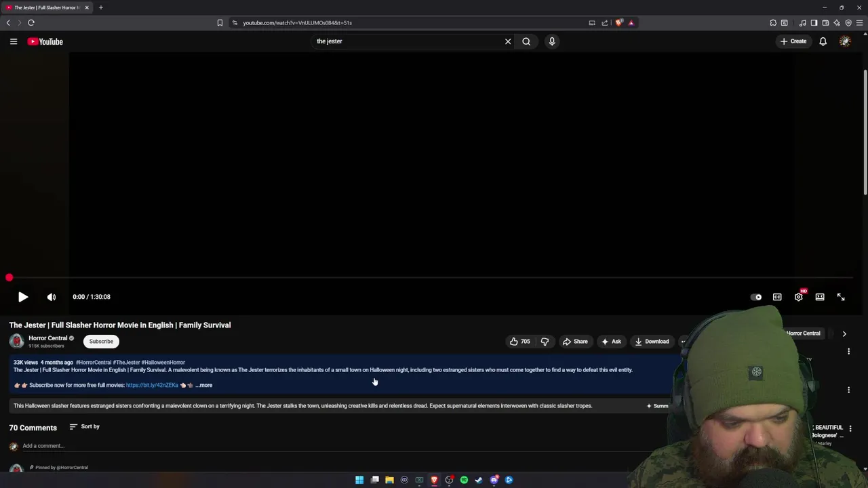Click the red playhead scrubber dot
This screenshot has width=868, height=488.
click(9, 278)
